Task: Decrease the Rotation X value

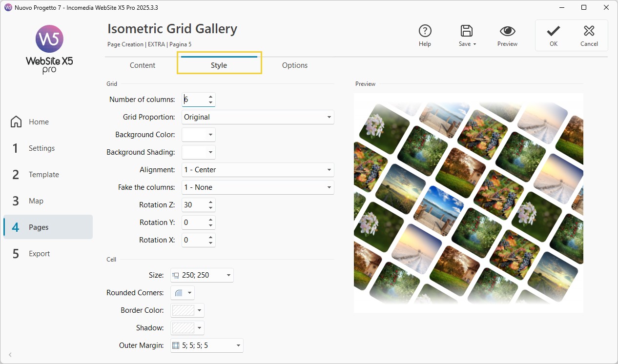Action: tap(210, 243)
